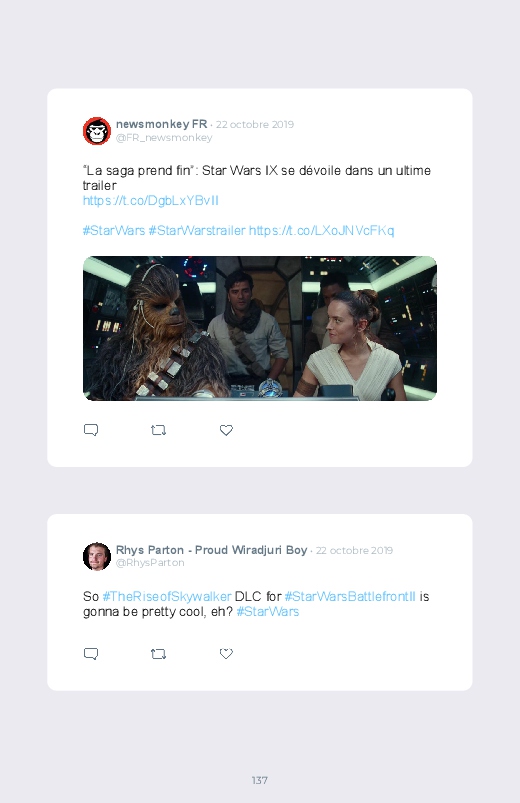Retweet the Rhys Parton tweet
The width and height of the screenshot is (520, 803).
tap(158, 653)
